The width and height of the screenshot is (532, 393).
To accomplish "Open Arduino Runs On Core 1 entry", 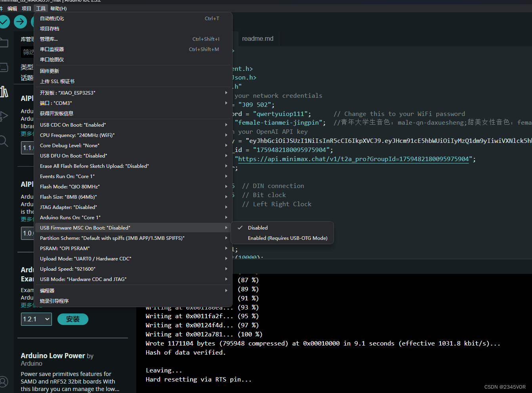I will click(133, 217).
